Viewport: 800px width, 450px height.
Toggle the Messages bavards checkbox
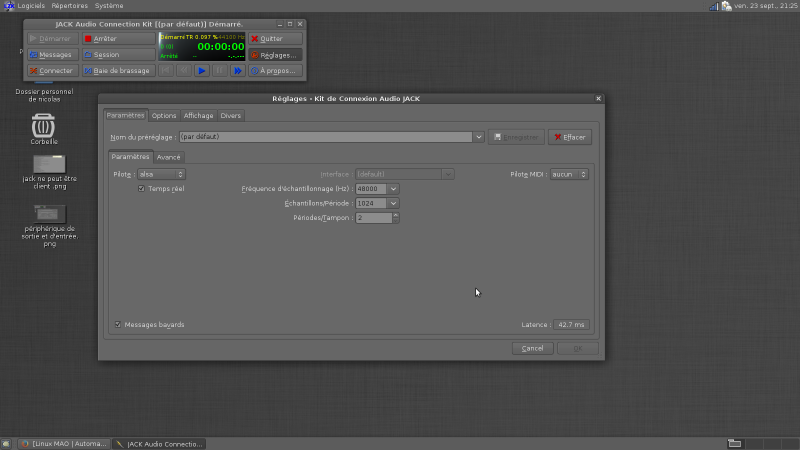[x=118, y=324]
